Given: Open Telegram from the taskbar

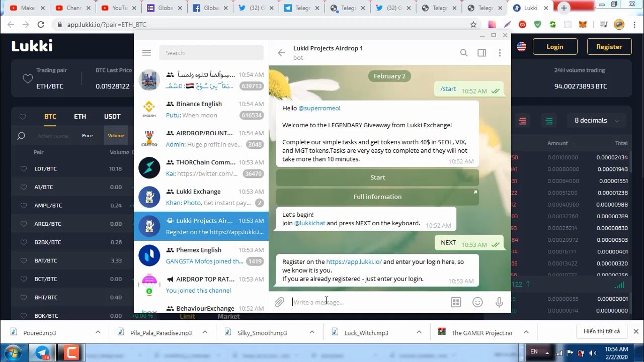Looking at the screenshot, I should (42, 352).
